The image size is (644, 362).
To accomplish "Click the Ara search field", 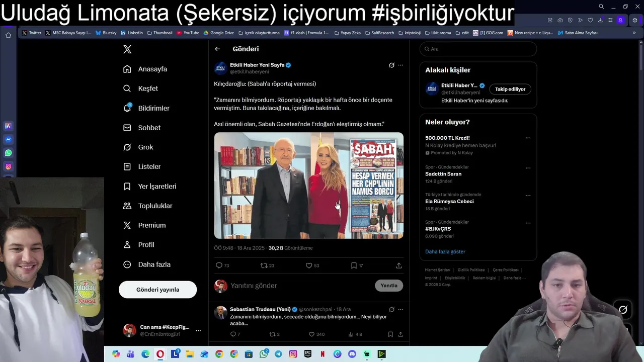I will pyautogui.click(x=478, y=49).
